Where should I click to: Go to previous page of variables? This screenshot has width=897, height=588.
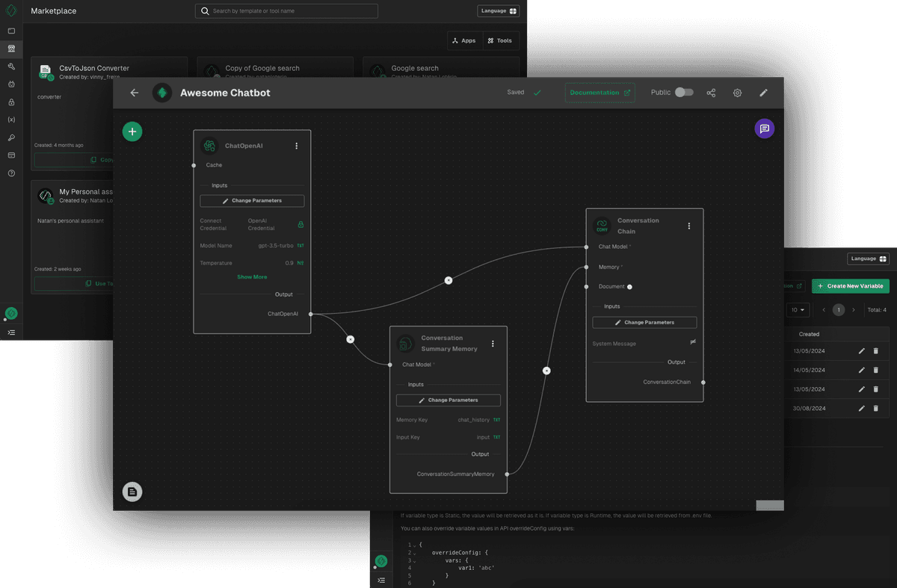[824, 309]
